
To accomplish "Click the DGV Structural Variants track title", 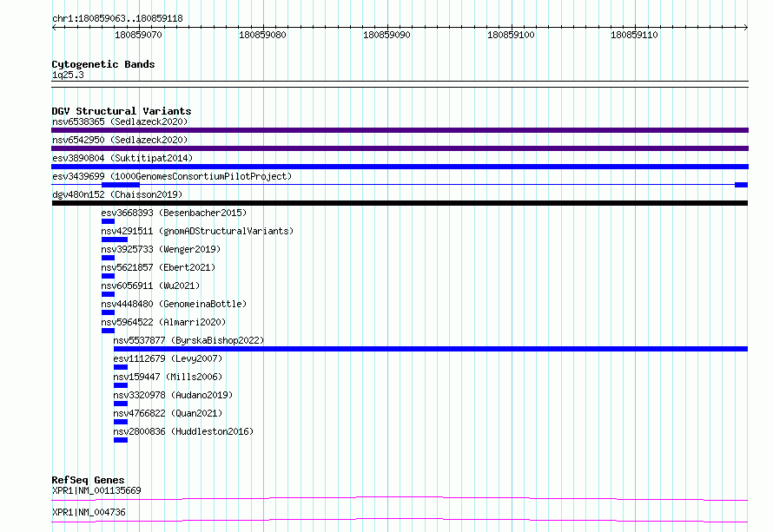I will pos(122,111).
